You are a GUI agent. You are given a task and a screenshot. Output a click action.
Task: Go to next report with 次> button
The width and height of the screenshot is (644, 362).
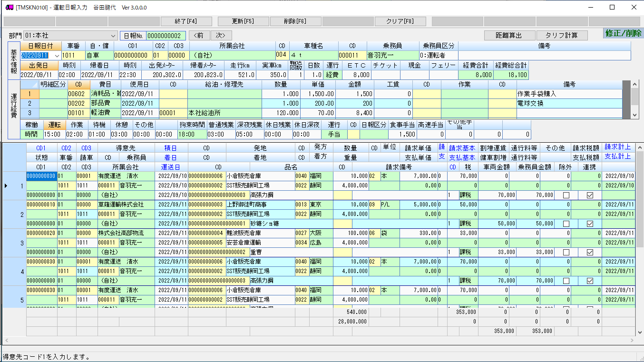(221, 36)
